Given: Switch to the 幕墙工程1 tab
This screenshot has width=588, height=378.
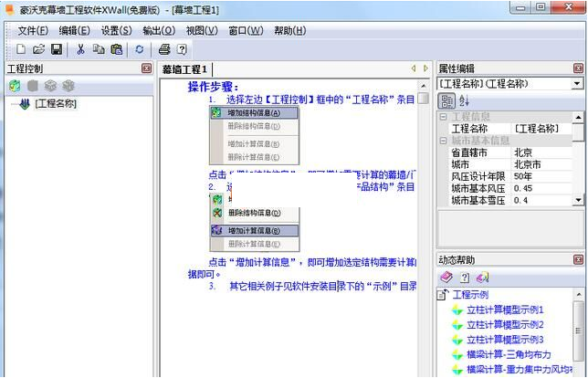Looking at the screenshot, I should (x=185, y=69).
